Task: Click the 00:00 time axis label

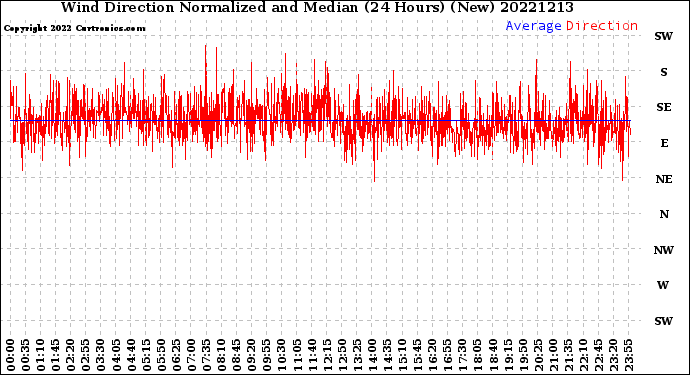Action: click(11, 355)
